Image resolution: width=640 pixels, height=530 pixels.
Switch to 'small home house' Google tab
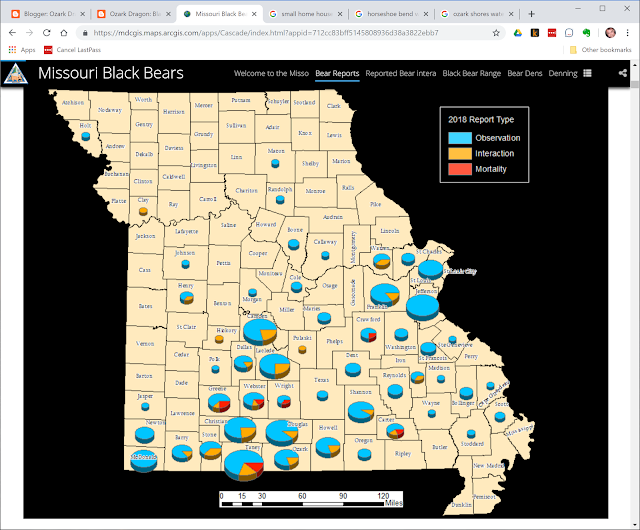[306, 14]
